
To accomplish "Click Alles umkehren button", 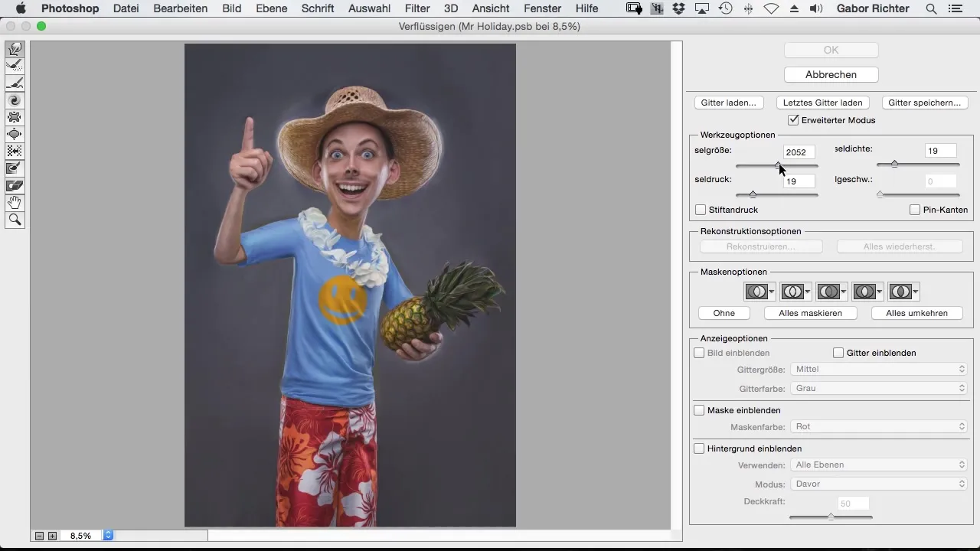I will pos(916,313).
